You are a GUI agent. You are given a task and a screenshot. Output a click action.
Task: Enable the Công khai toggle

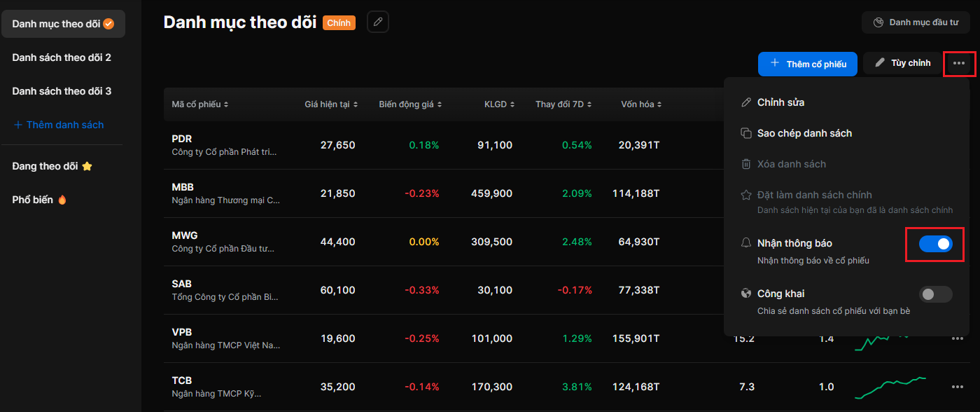(935, 294)
